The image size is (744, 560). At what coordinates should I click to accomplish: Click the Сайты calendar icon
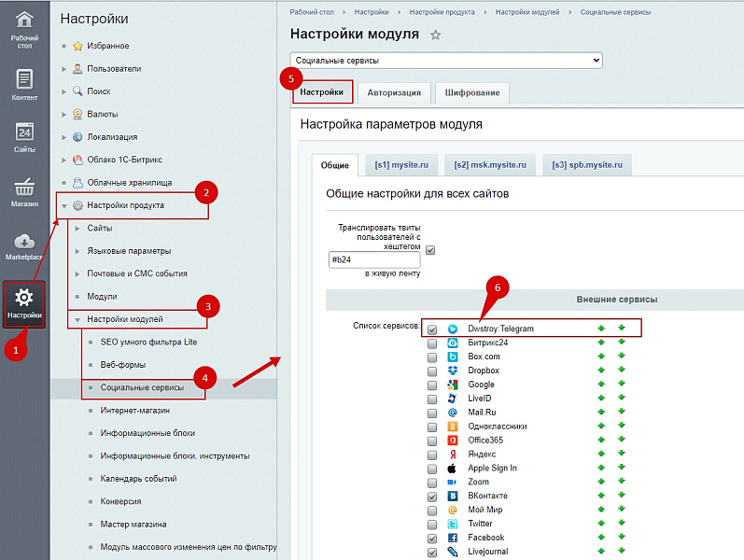(24, 136)
